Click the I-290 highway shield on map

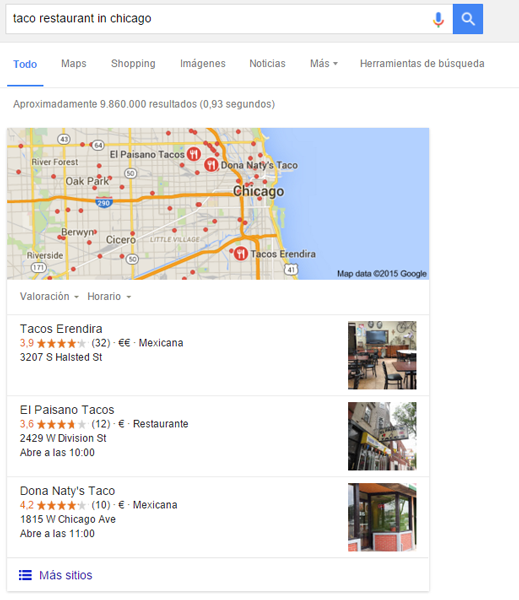[104, 202]
